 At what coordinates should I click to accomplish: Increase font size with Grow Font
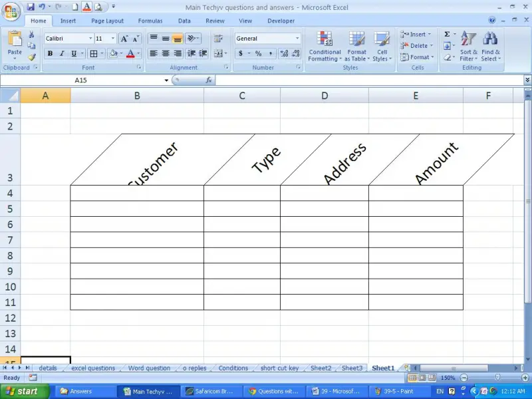coord(124,39)
